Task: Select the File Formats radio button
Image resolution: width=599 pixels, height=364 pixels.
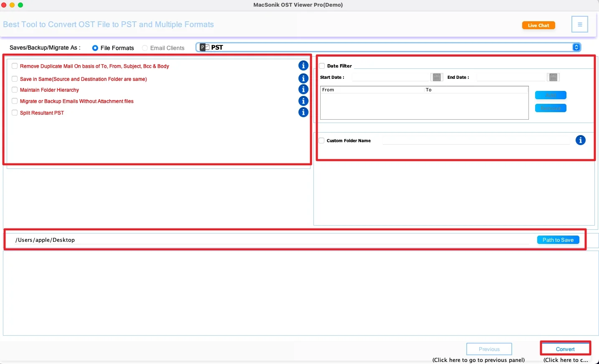Action: tap(95, 48)
